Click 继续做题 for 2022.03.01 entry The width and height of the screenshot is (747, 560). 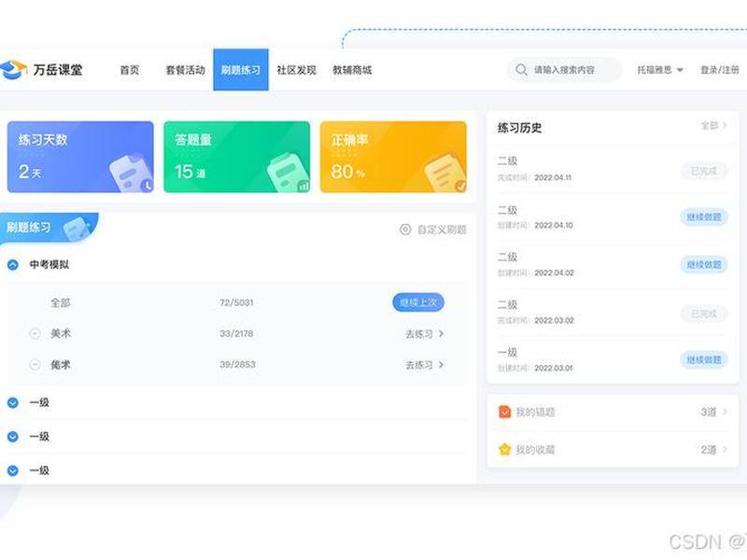coord(704,360)
